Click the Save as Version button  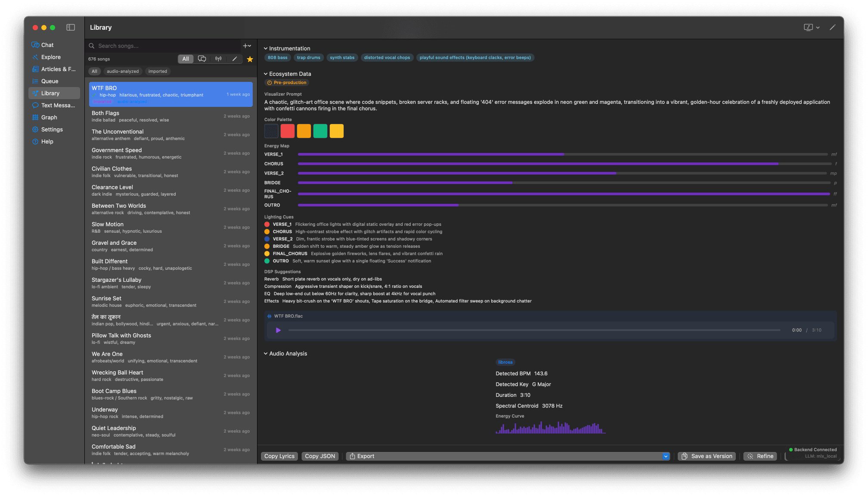coord(707,456)
